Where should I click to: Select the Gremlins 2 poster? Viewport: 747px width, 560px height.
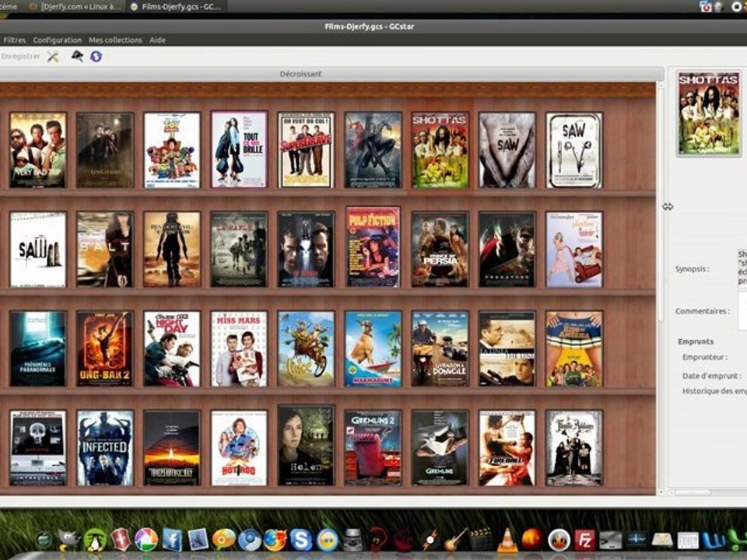click(373, 448)
